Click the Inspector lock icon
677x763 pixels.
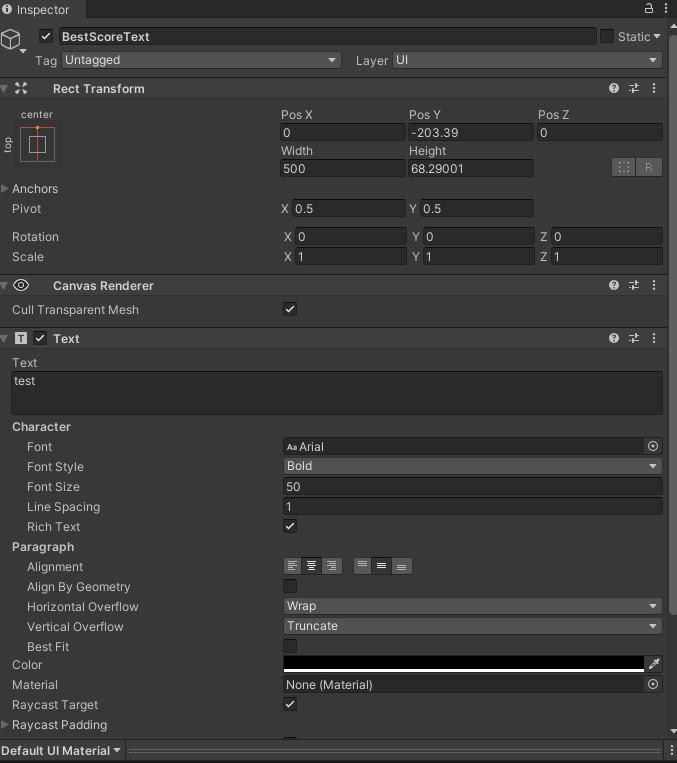(649, 8)
